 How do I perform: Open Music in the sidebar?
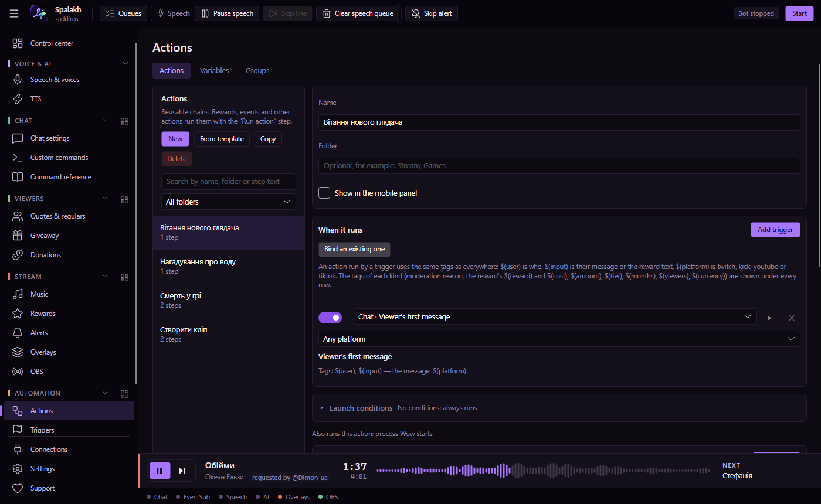pyautogui.click(x=69, y=294)
